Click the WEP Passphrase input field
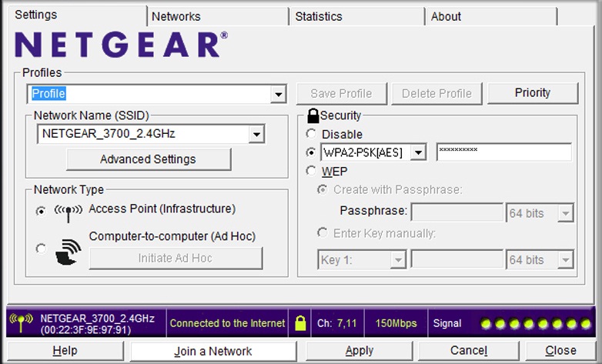Screen dimensions: 602x364 coord(457,212)
